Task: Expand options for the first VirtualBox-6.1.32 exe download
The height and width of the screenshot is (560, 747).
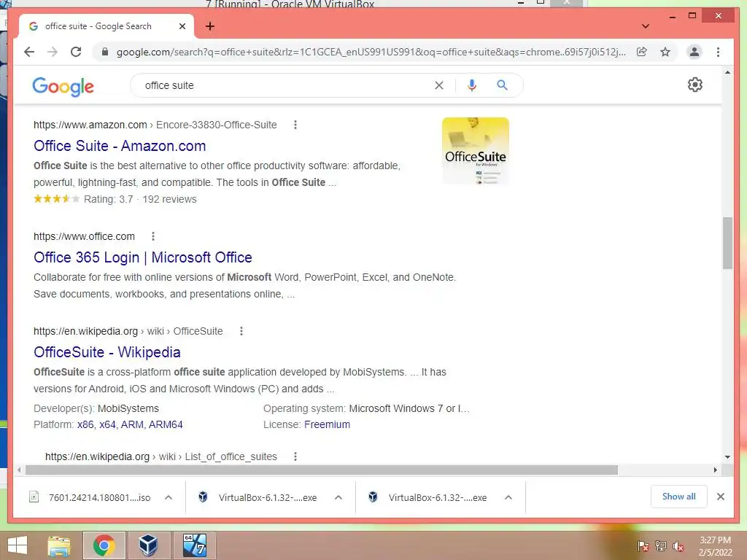Action: pyautogui.click(x=338, y=497)
